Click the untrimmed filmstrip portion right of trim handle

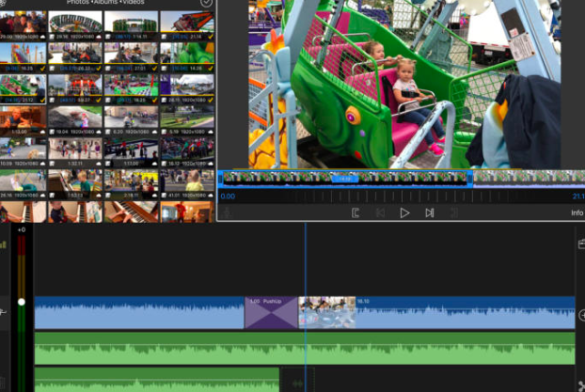[529, 179]
